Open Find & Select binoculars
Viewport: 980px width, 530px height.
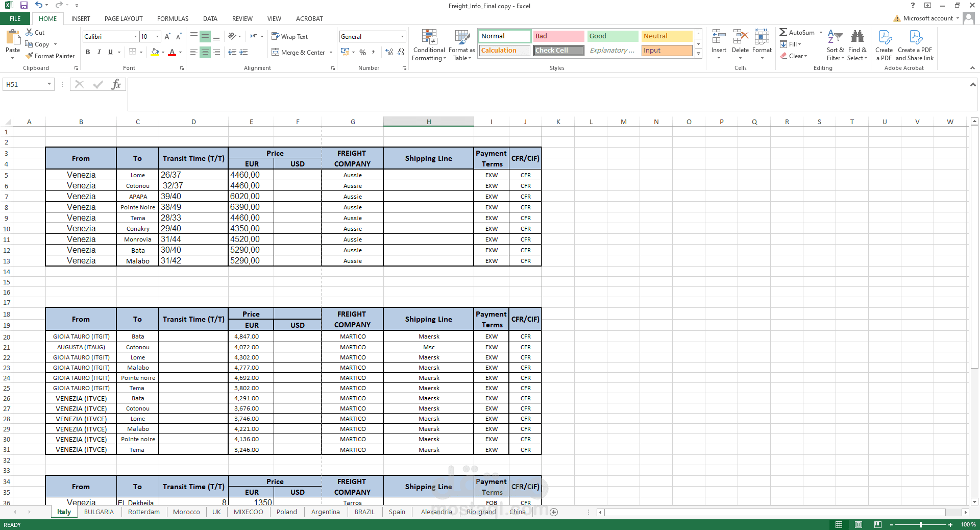click(x=857, y=45)
